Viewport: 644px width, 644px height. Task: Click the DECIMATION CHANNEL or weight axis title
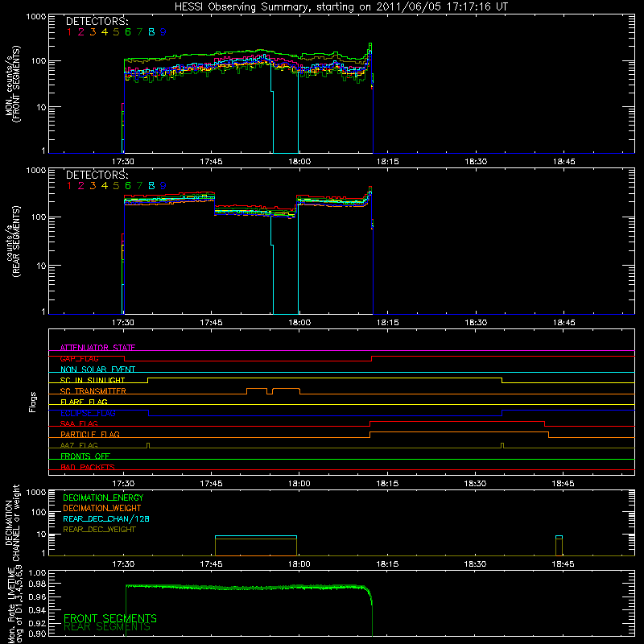[x=12, y=522]
